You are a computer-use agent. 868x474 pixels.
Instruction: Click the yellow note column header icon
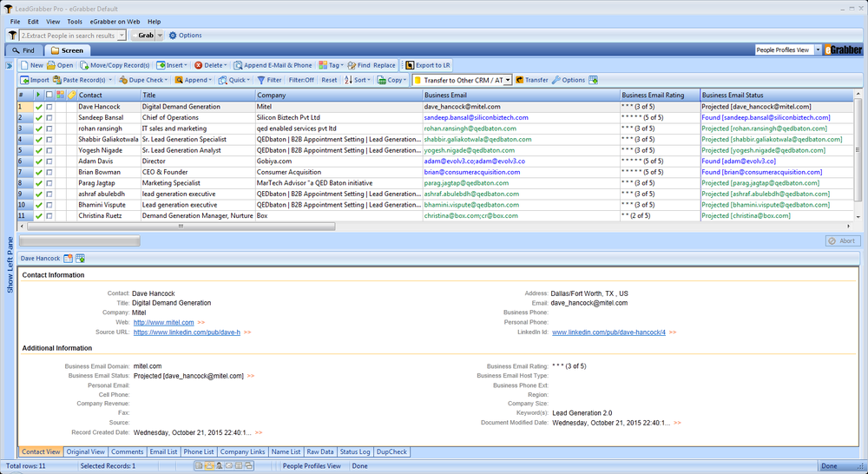point(72,95)
